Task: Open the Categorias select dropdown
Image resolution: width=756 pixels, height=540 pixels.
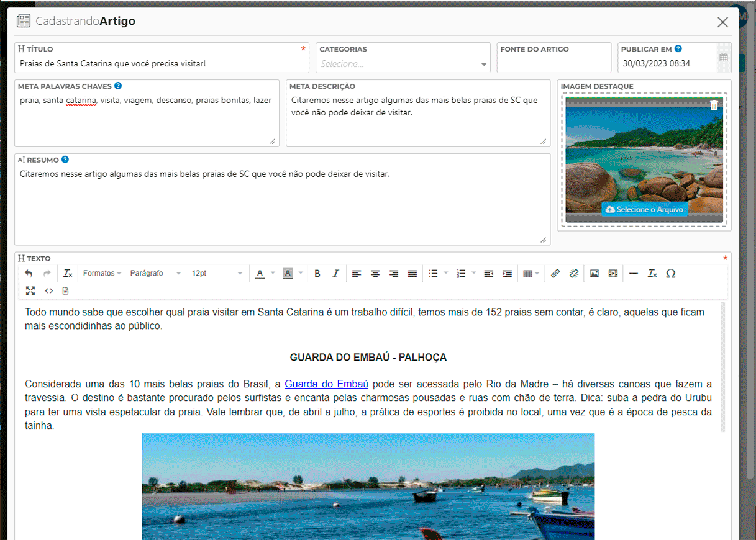Action: point(404,63)
